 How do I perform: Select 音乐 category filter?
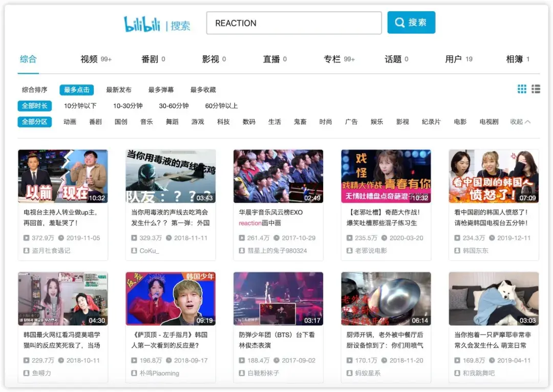(146, 122)
